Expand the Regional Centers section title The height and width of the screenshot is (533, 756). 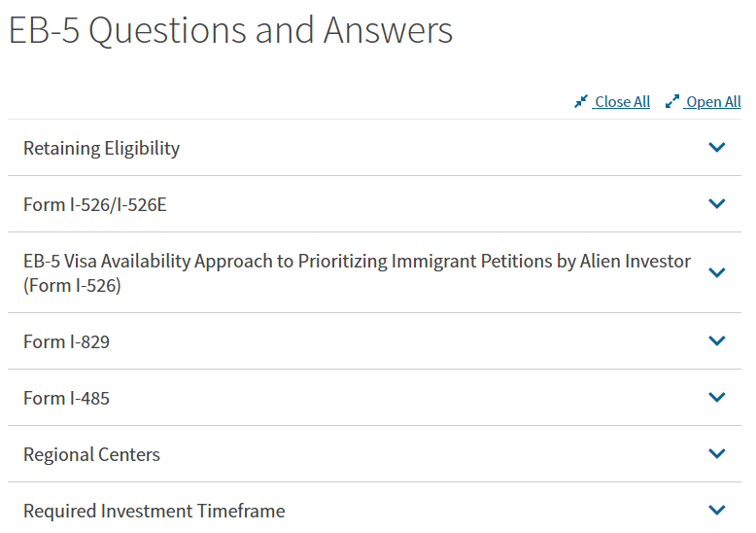tap(91, 455)
